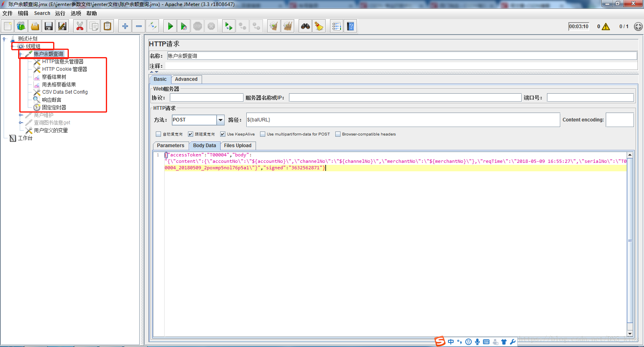Click the 服务器名称或IP input field
The width and height of the screenshot is (644, 347).
click(x=405, y=98)
